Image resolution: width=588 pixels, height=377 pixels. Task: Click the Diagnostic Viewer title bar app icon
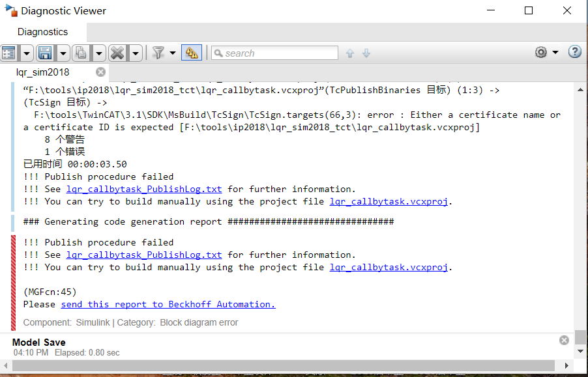pyautogui.click(x=11, y=10)
